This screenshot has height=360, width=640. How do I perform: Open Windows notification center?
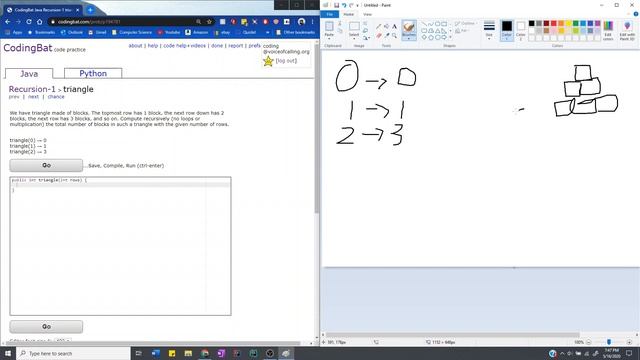(629, 353)
